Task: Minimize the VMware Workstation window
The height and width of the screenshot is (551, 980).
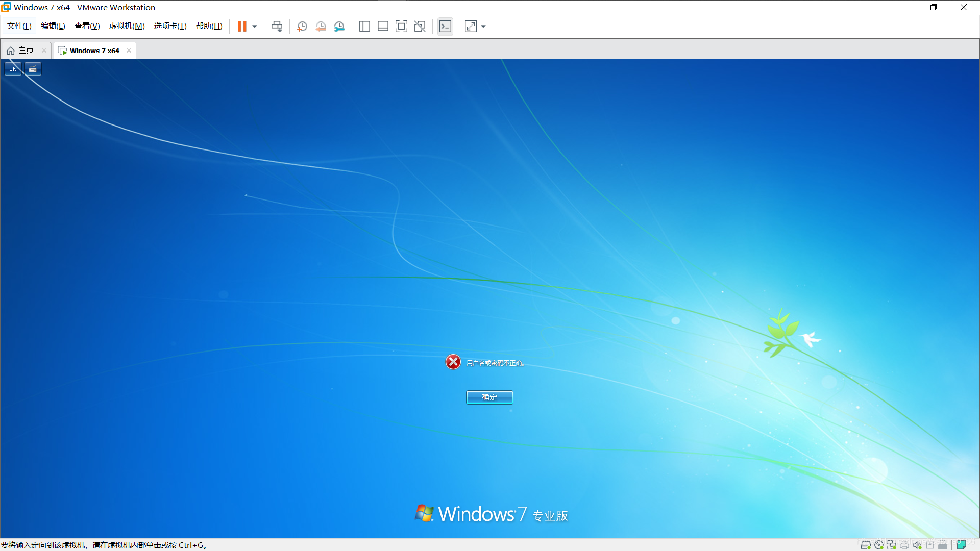Action: coord(904,7)
